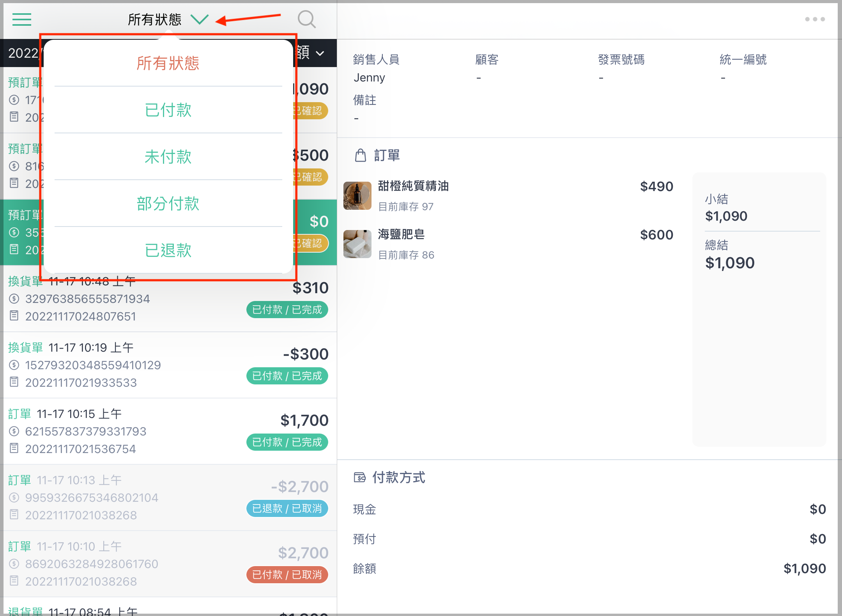This screenshot has width=842, height=616.
Task: Filter orders by 已付款
Action: tap(168, 110)
